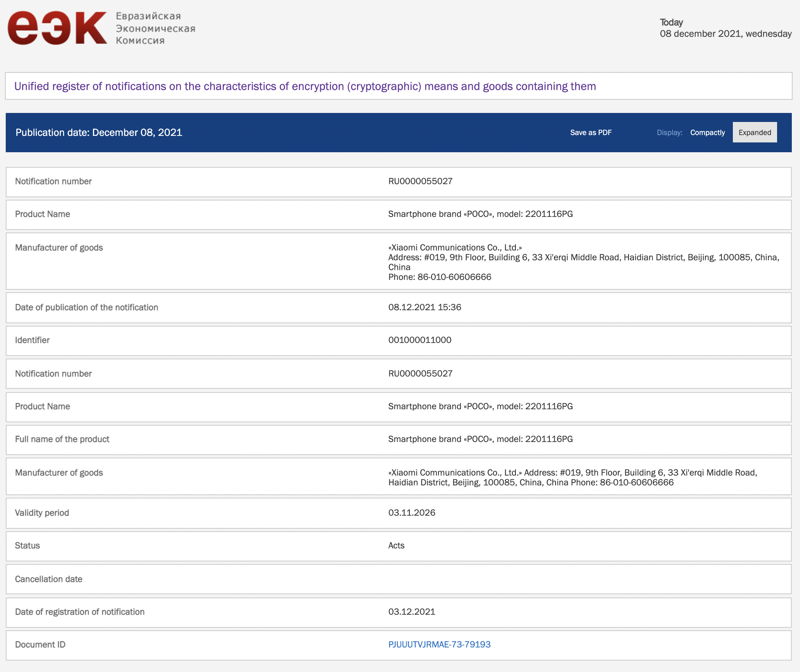Switch display to Compactly
Image resolution: width=800 pixels, height=672 pixels.
coord(707,133)
